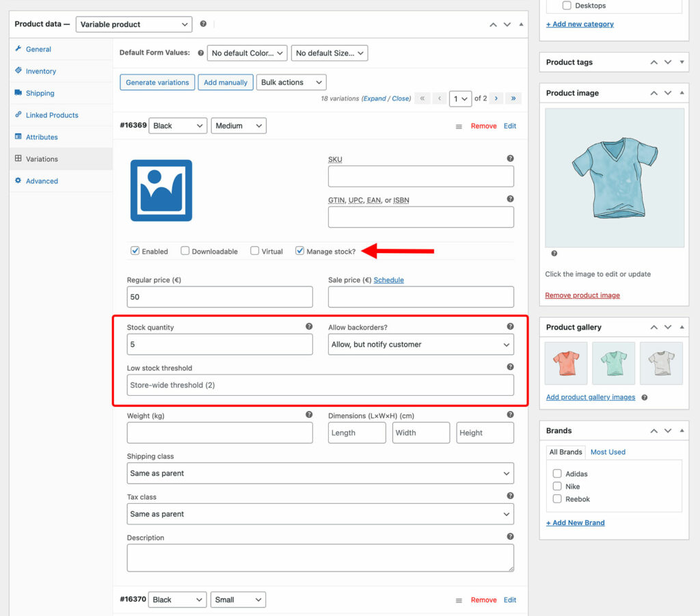Open No default Size dropdown

tap(329, 53)
